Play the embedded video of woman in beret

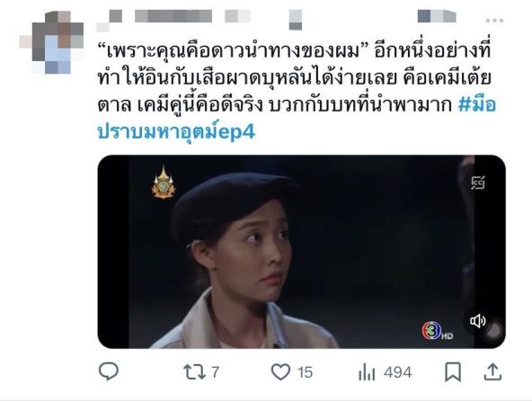click(301, 252)
